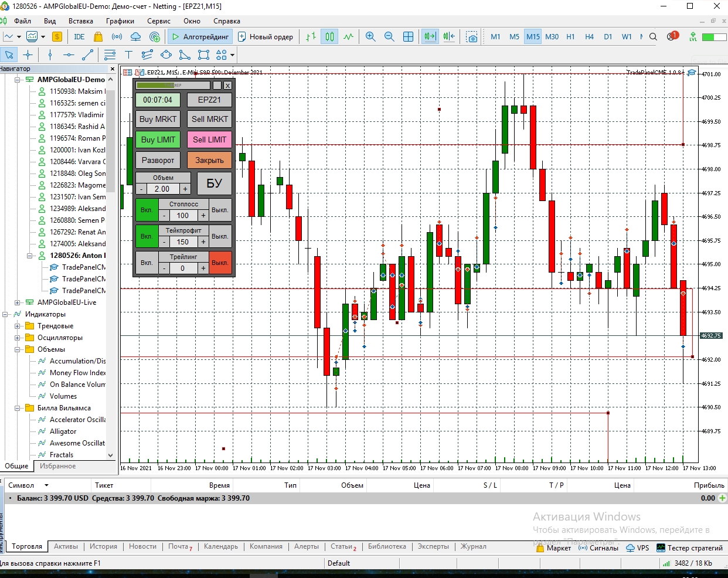Select the H1 timeframe
728x578 pixels.
coord(570,36)
